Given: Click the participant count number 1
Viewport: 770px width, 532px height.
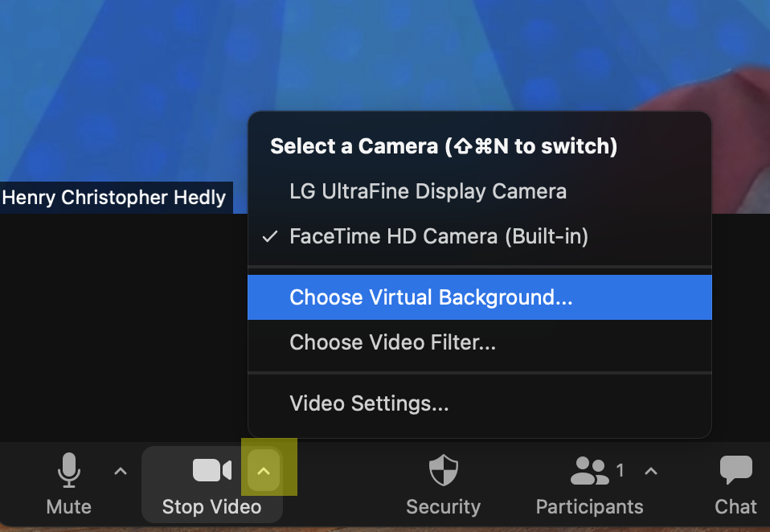Looking at the screenshot, I should (x=620, y=471).
